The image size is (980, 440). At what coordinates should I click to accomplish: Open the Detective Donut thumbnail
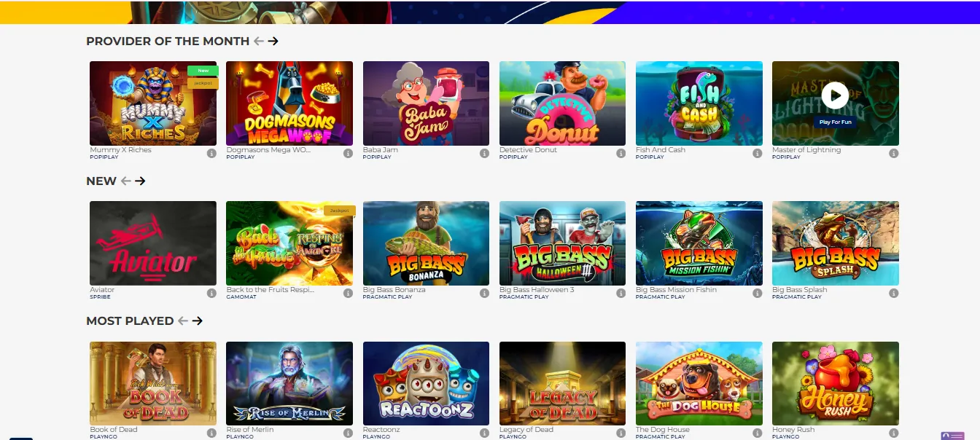[x=562, y=103]
